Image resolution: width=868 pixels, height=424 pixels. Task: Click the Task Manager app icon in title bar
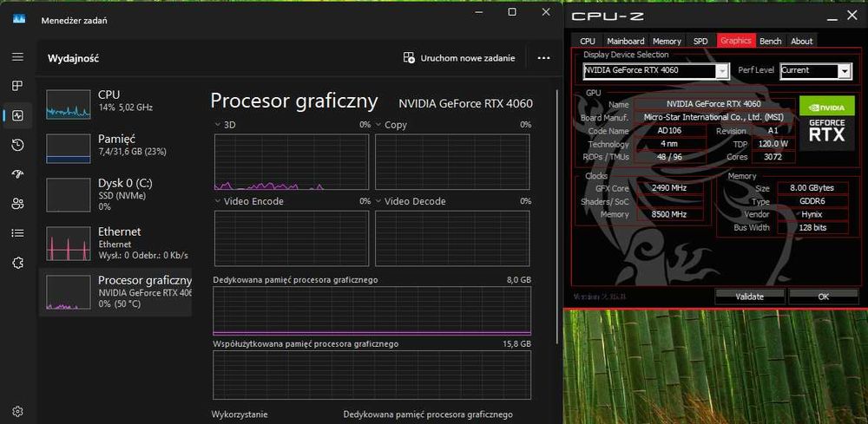(x=19, y=20)
